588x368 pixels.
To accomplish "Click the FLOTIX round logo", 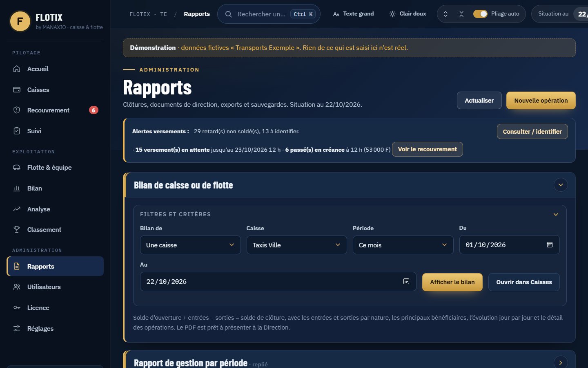I will pos(20,21).
